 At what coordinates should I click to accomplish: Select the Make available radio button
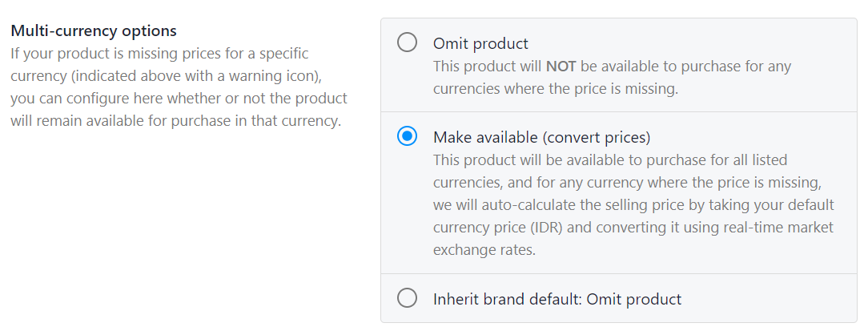click(407, 136)
